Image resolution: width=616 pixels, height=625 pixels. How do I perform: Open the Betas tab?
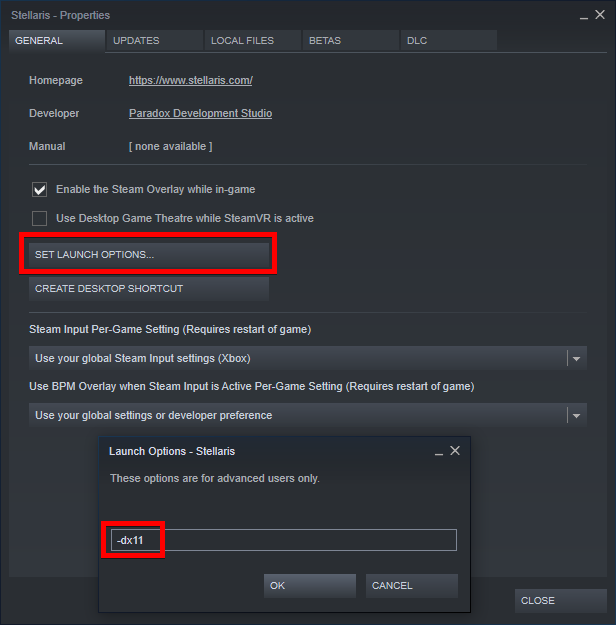point(351,41)
